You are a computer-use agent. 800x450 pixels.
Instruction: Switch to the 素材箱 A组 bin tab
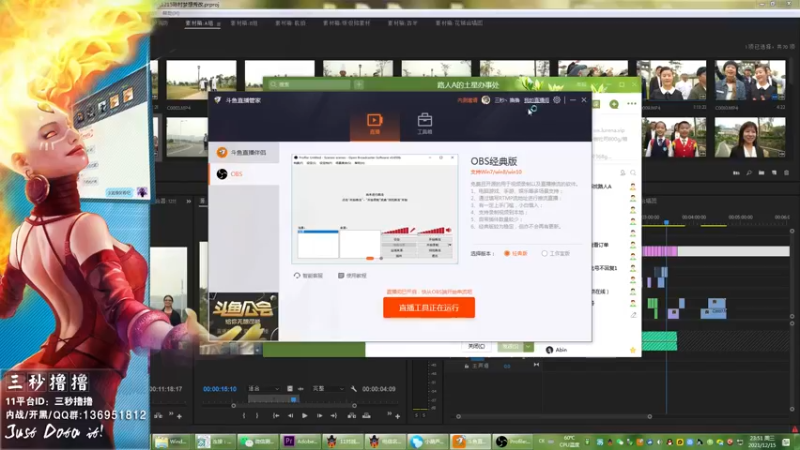coord(199,23)
